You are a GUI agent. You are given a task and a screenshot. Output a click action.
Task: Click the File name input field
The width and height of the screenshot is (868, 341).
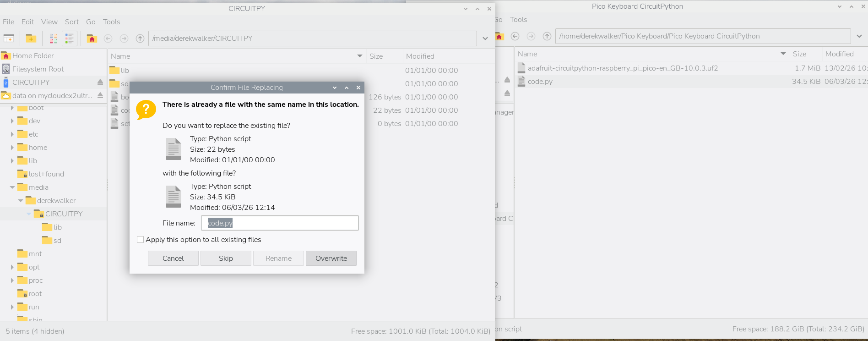tap(280, 223)
